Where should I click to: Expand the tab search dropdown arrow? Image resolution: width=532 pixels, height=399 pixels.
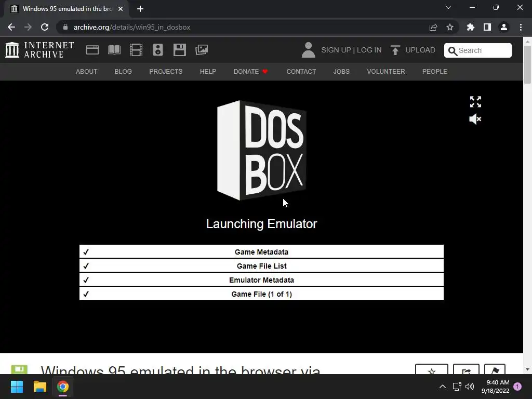448,7
